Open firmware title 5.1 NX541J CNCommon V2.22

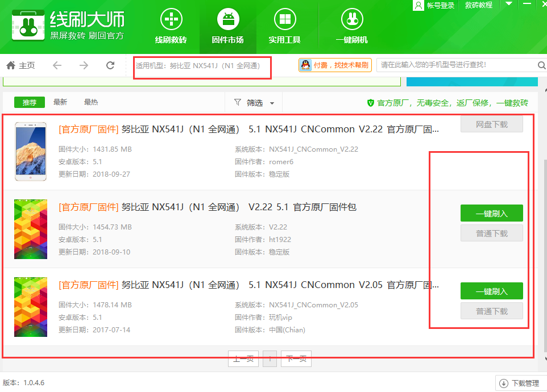pyautogui.click(x=248, y=130)
